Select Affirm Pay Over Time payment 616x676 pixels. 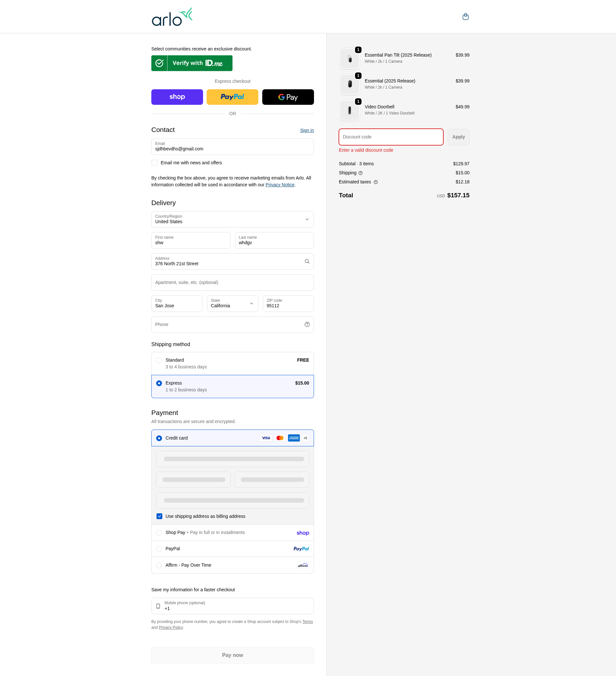[159, 565]
